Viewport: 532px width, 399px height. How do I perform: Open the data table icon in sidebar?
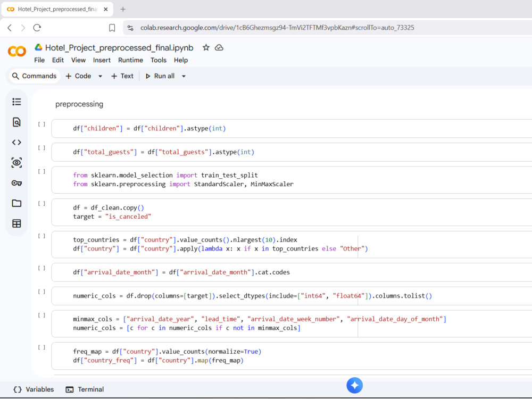[16, 223]
